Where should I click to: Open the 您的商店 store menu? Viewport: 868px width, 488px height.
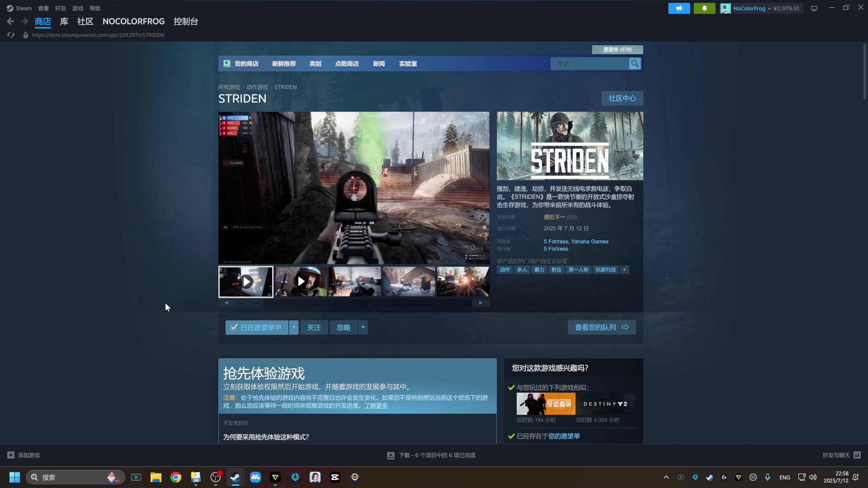coord(246,64)
